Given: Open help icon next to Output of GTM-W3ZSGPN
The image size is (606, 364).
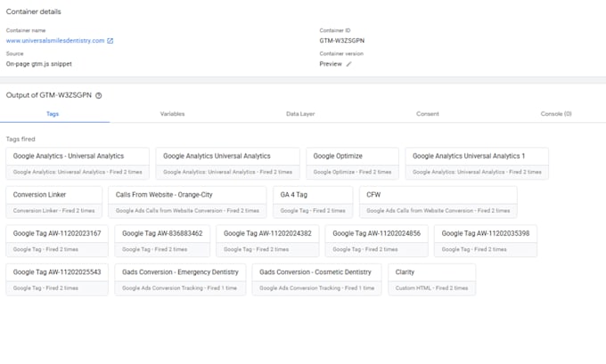Looking at the screenshot, I should click(x=99, y=96).
